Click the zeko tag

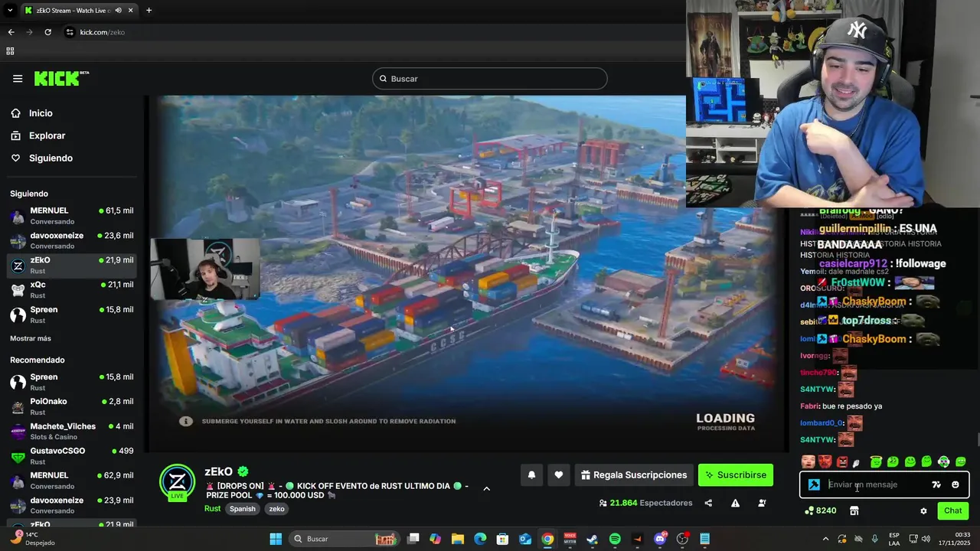click(x=276, y=509)
